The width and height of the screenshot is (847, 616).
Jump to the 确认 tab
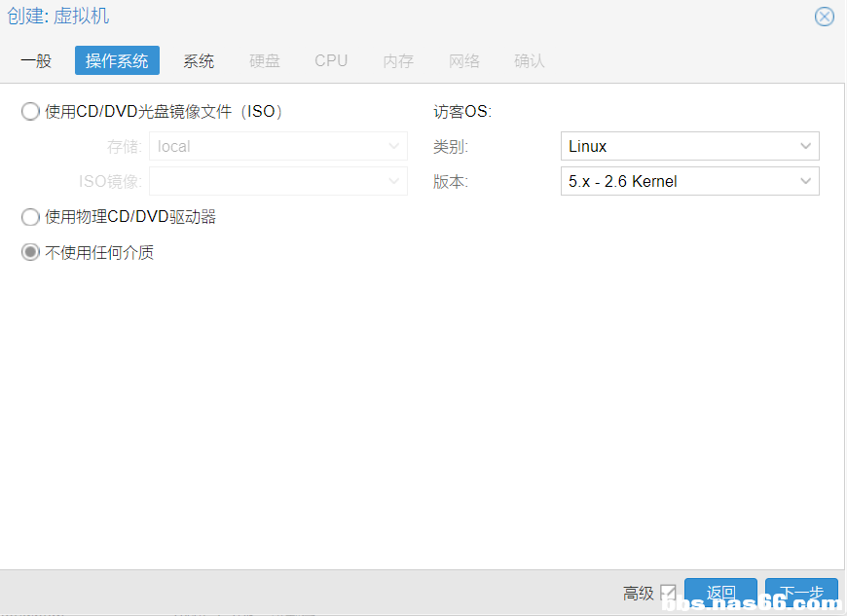[530, 60]
